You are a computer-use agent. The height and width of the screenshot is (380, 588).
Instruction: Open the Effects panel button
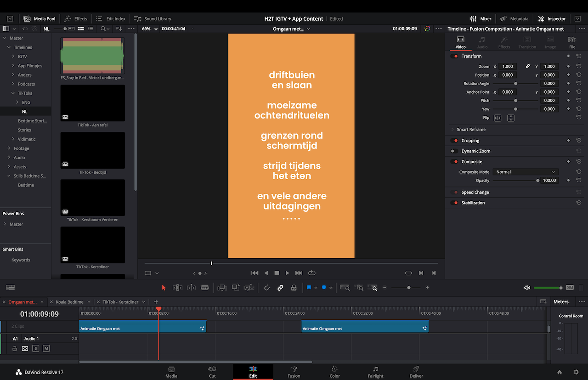76,19
